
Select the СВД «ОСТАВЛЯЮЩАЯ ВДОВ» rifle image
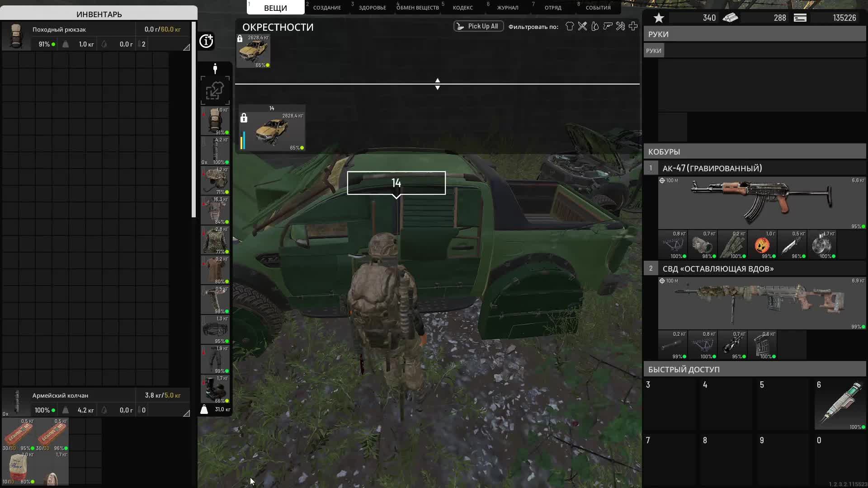point(762,303)
